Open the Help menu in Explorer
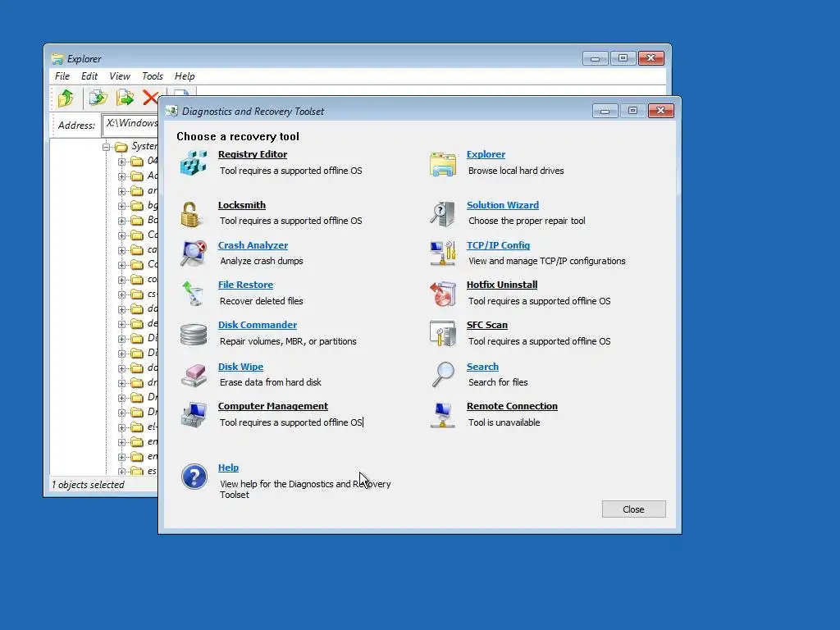This screenshot has height=630, width=840. pos(185,76)
